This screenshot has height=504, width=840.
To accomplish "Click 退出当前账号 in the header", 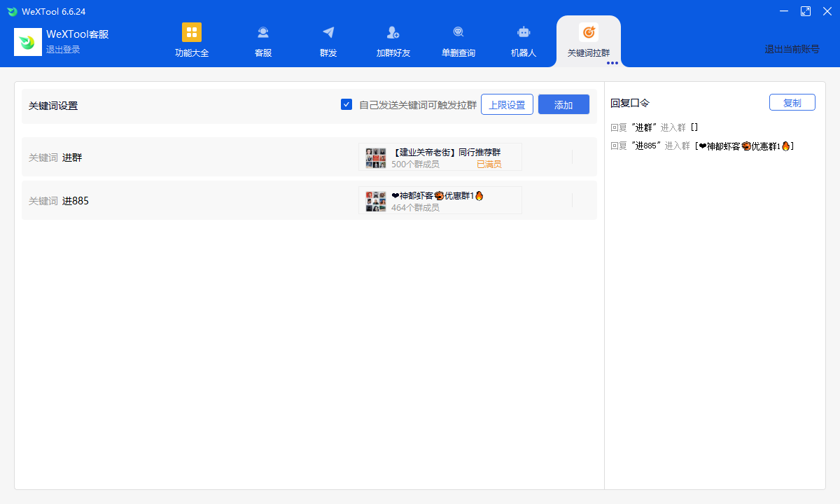I will pyautogui.click(x=792, y=49).
